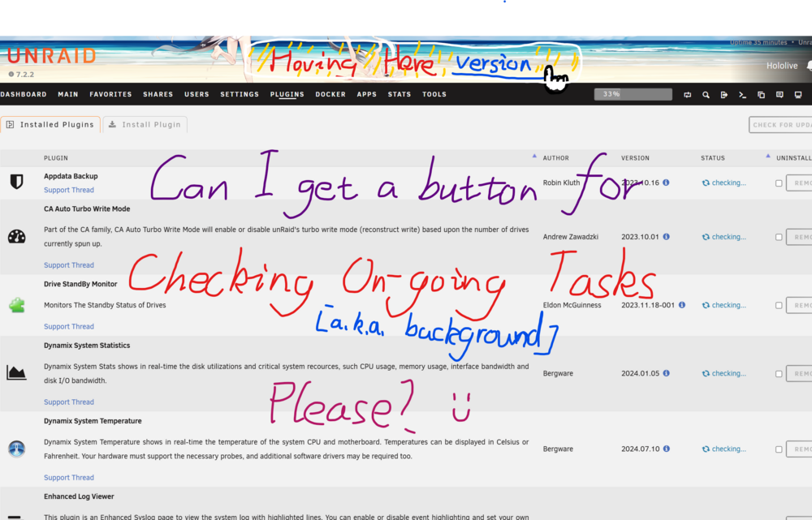Image resolution: width=812 pixels, height=520 pixels.
Task: Toggle the sort arrow next to the Plugin column
Action: point(534,156)
